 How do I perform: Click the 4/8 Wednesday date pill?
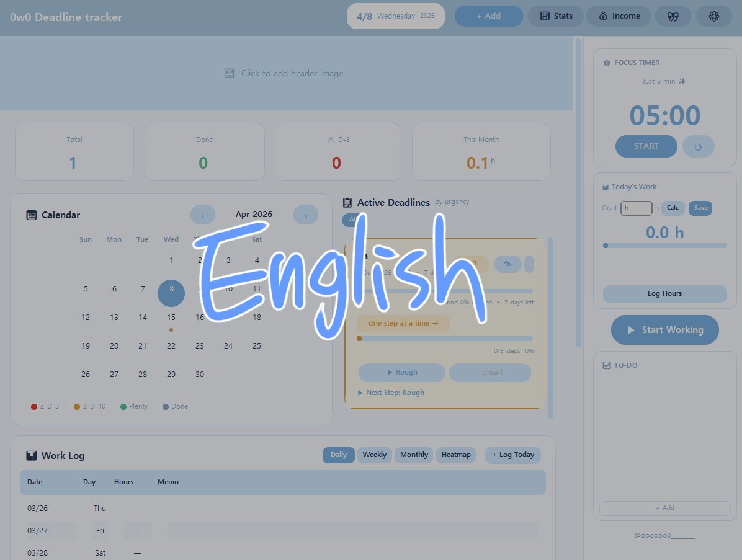click(396, 16)
